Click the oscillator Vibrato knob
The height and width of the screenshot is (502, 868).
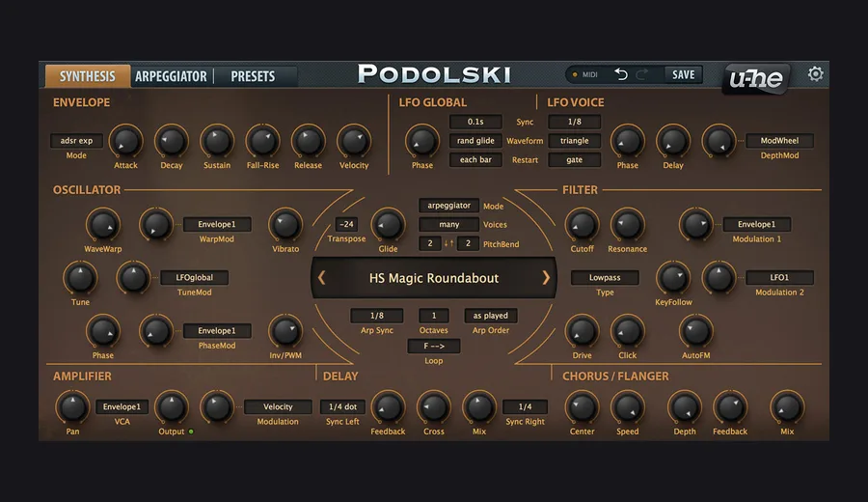coord(285,225)
